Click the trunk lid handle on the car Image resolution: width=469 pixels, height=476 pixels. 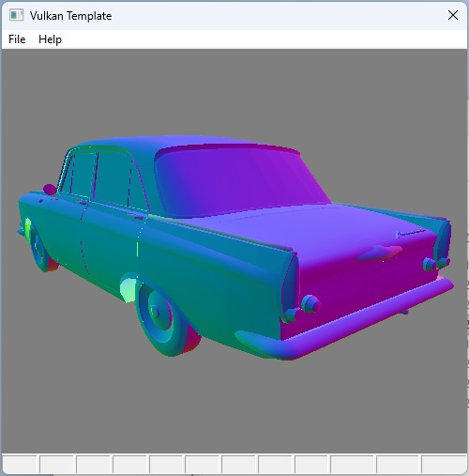click(x=379, y=253)
